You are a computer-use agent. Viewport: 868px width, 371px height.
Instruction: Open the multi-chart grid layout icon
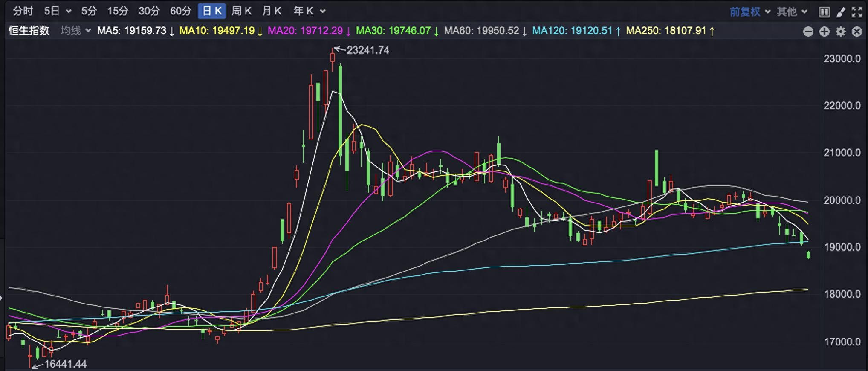(x=824, y=12)
